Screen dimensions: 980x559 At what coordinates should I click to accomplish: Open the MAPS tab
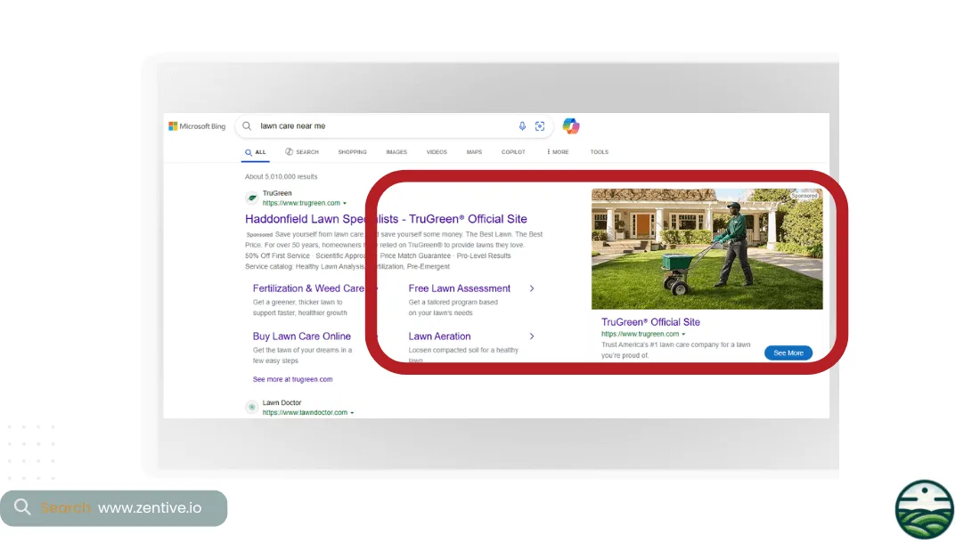click(474, 151)
